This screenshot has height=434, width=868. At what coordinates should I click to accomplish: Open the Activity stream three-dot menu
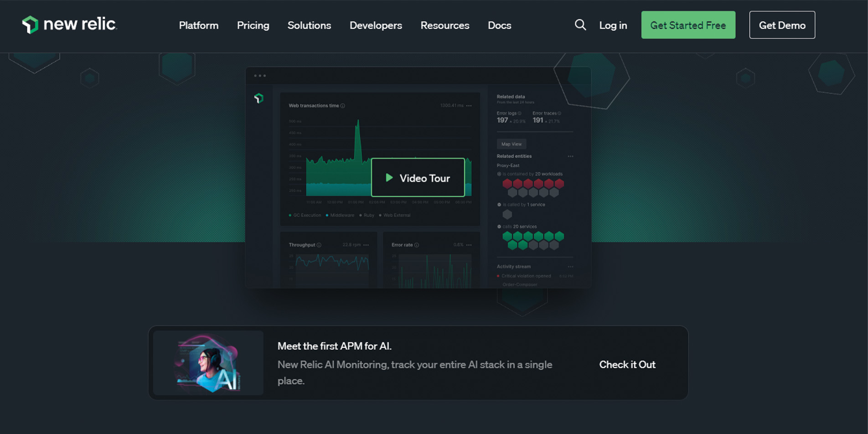coord(570,267)
